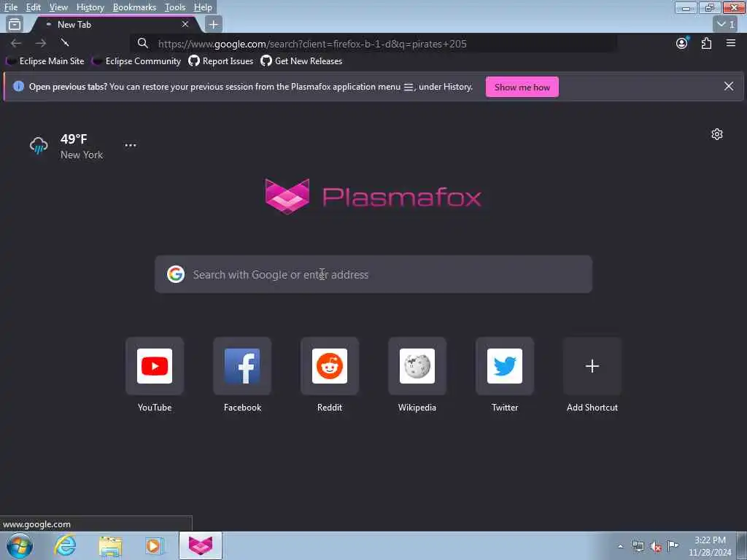Click the Search with Google input box
Viewport: 747px width, 560px height.
(373, 274)
